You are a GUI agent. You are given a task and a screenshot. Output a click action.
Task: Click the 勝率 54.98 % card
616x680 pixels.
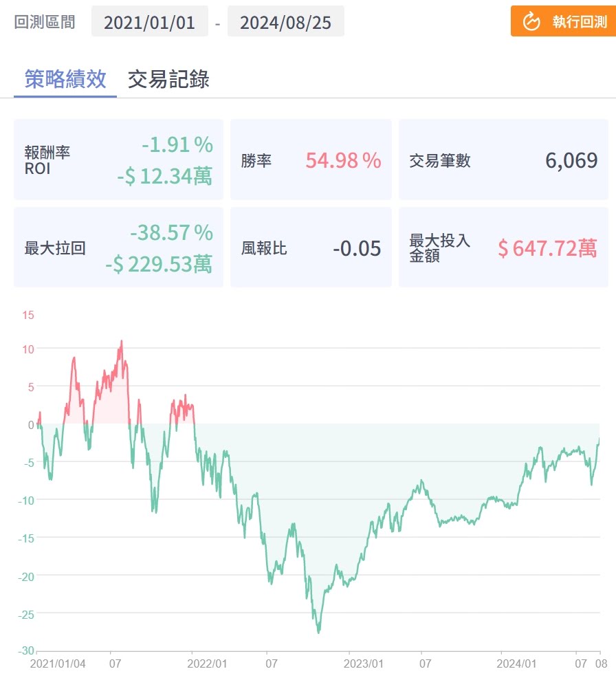[311, 161]
